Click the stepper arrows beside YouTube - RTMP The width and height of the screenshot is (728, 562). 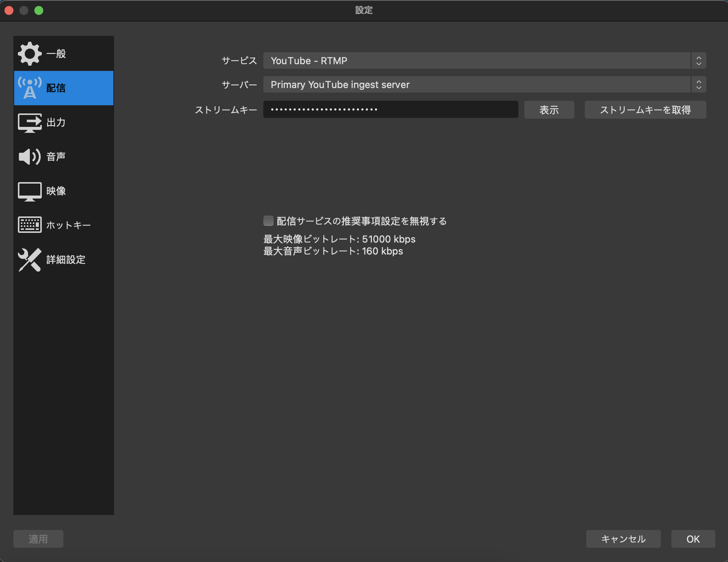699,60
